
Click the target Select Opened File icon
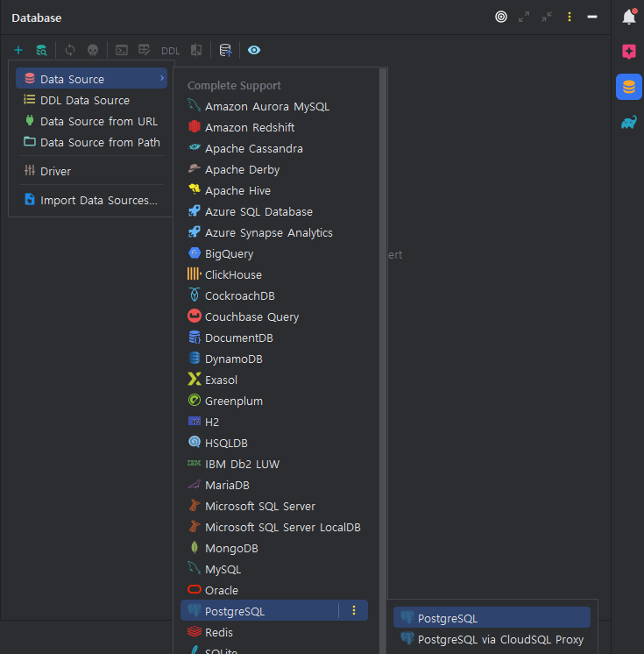pyautogui.click(x=501, y=17)
